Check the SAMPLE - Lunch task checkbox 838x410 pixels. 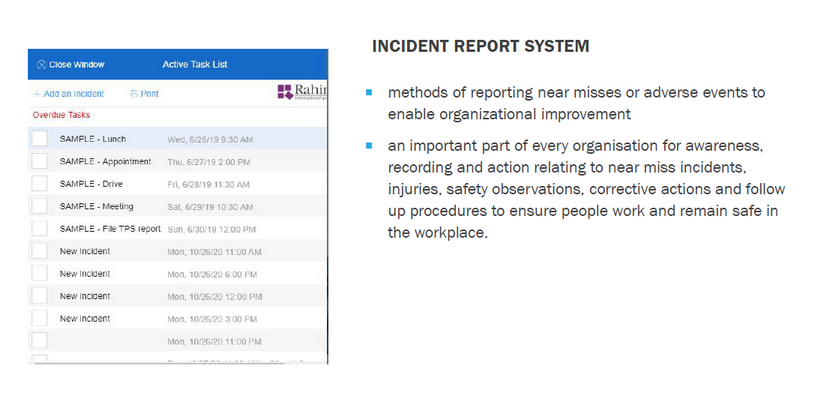(x=39, y=139)
